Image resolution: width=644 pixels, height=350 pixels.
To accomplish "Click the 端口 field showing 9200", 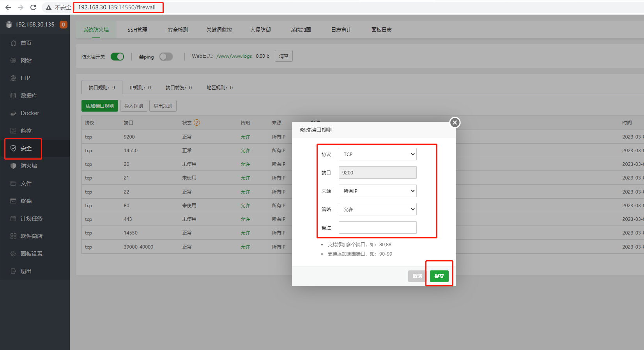I will [377, 172].
